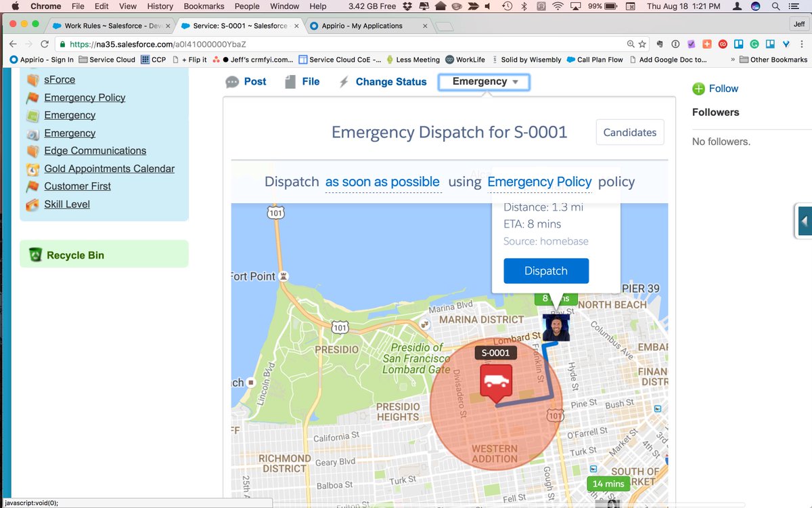The image size is (812, 508).
Task: Open the sForce sidebar link
Action: [x=60, y=80]
